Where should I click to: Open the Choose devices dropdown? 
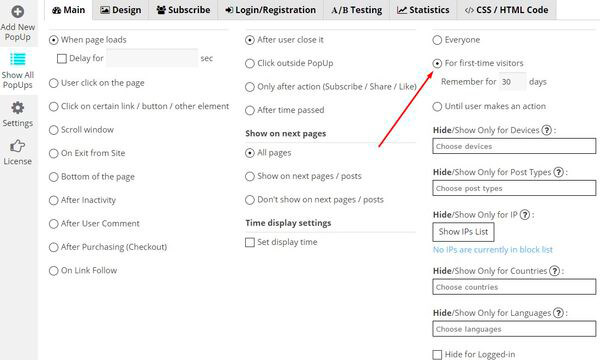click(x=514, y=146)
